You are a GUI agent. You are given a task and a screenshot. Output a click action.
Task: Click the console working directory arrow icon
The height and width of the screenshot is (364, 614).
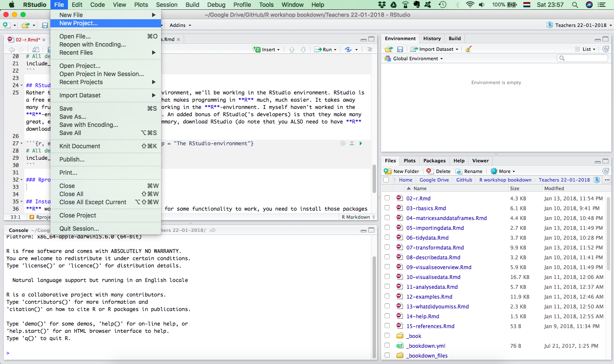point(212,230)
